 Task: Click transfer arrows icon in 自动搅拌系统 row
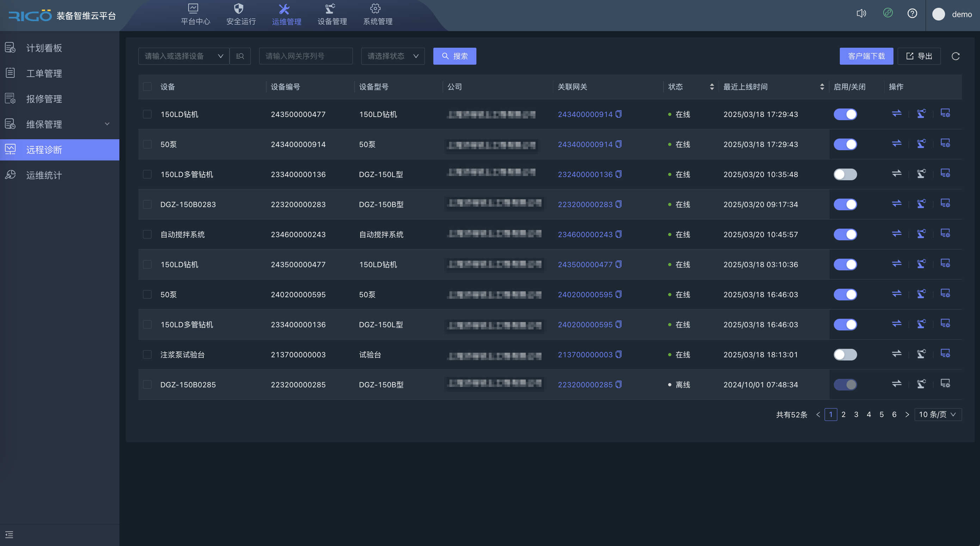click(897, 233)
